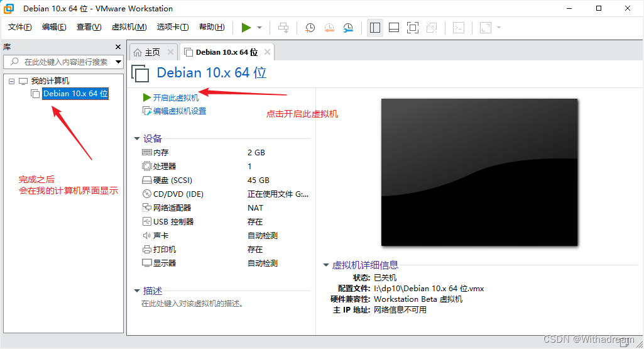Click the 已关机 status value
The height and width of the screenshot is (349, 644).
tap(385, 278)
